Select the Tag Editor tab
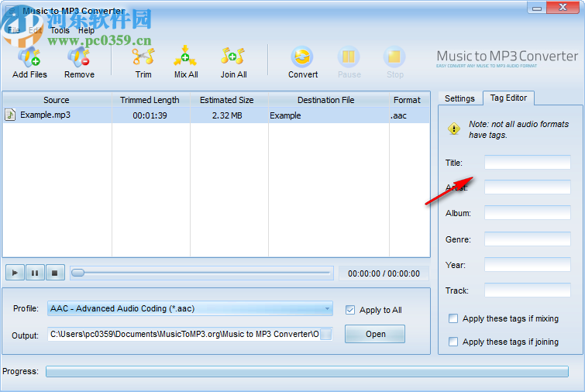 point(508,98)
